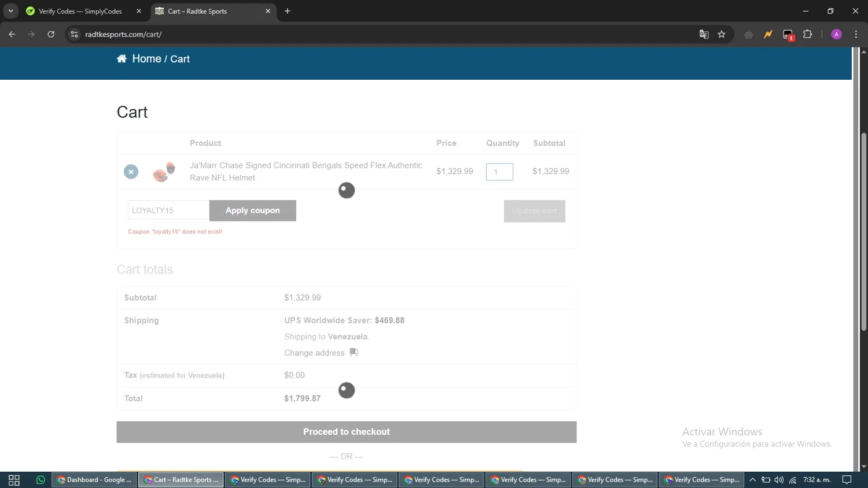Viewport: 868px width, 488px height.
Task: Select the quantity input box
Action: pyautogui.click(x=499, y=172)
